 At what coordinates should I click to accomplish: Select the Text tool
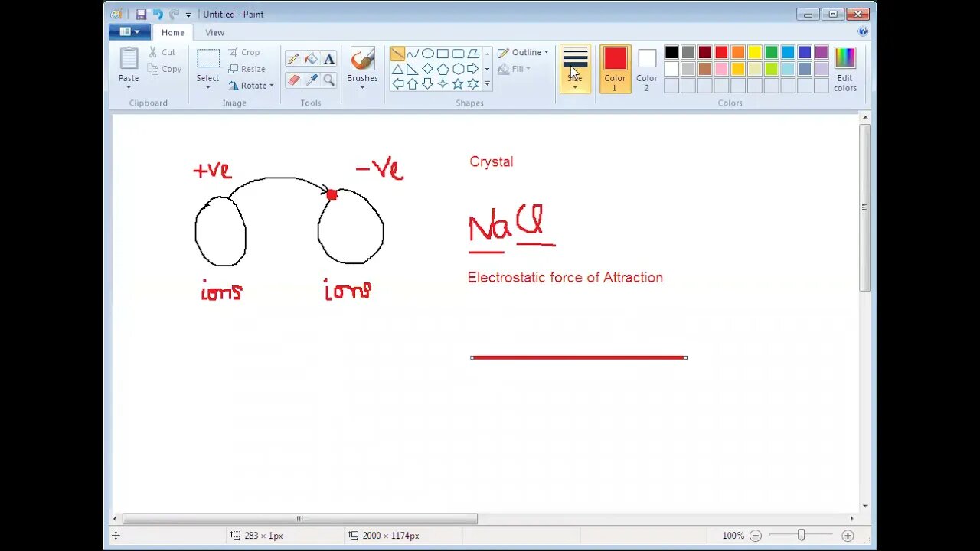tap(328, 59)
